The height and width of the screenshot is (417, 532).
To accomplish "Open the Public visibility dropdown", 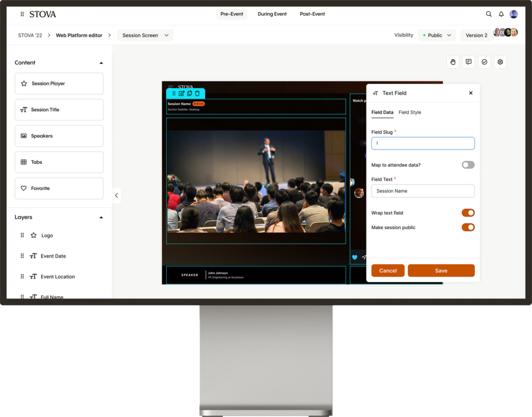I will (x=435, y=35).
